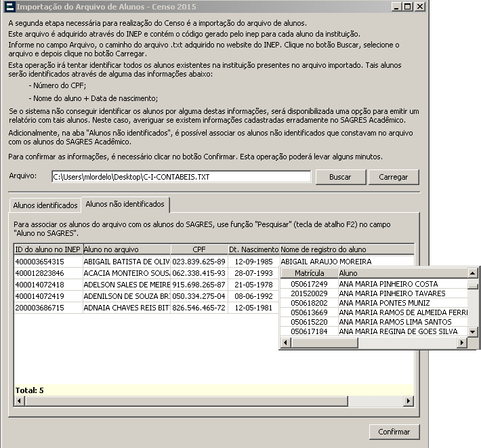Click the dropdown list's scroll up arrow

coord(473,272)
